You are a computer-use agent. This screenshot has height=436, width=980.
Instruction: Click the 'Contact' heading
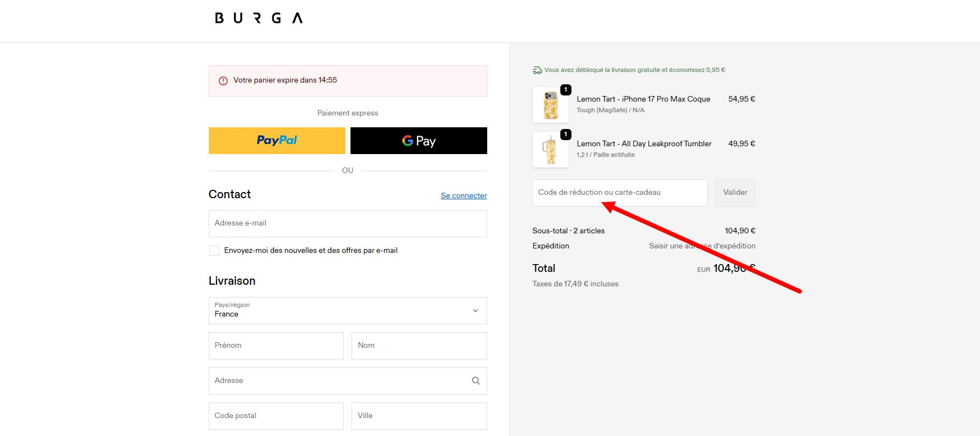(x=229, y=194)
